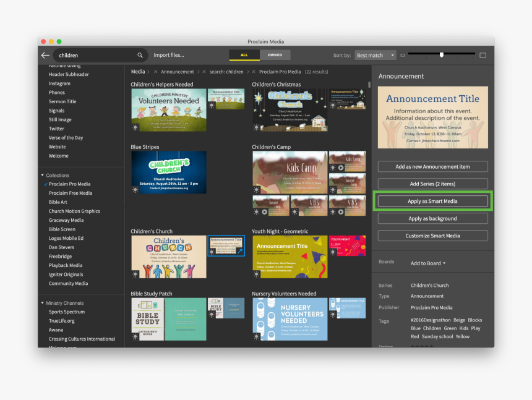Click smart media icon on small Children's Christmas thumbnail
This screenshot has width=532, height=400.
click(333, 105)
